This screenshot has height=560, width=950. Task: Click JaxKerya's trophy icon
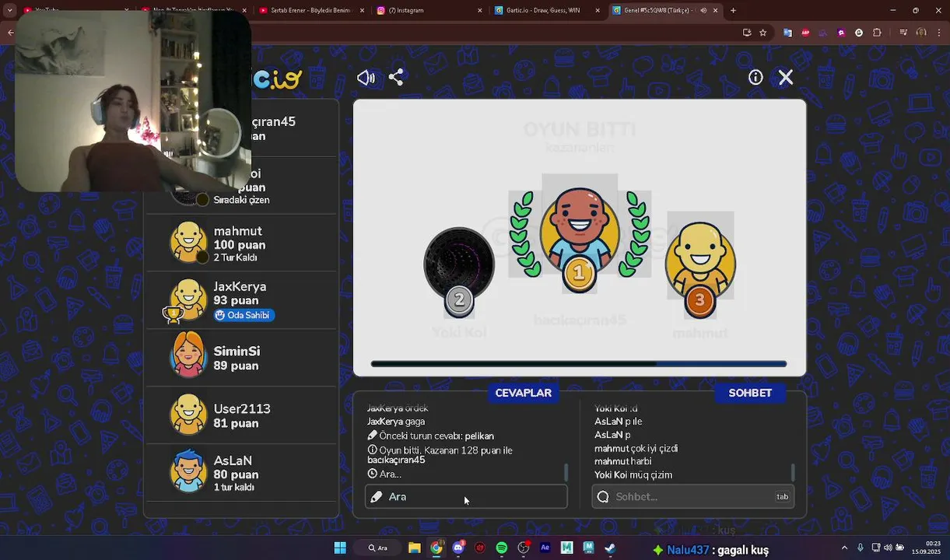(173, 313)
